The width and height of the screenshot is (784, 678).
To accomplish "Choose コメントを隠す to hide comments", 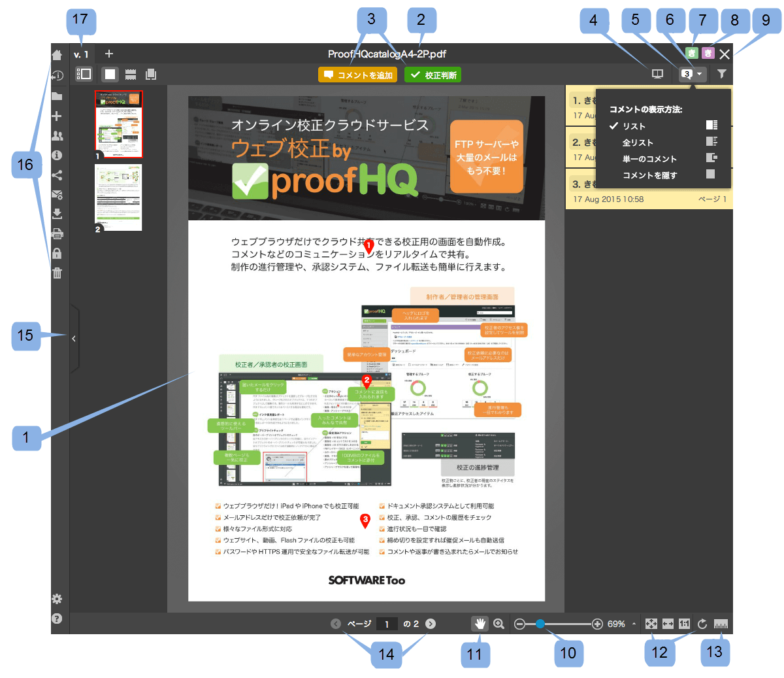I will (663, 175).
